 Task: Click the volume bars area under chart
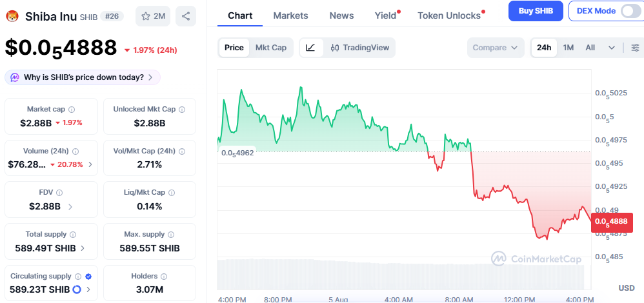pos(401,274)
